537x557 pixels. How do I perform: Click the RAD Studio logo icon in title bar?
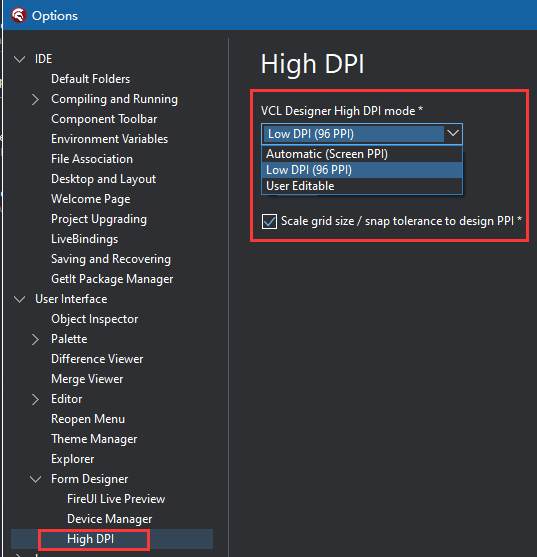coord(18,15)
